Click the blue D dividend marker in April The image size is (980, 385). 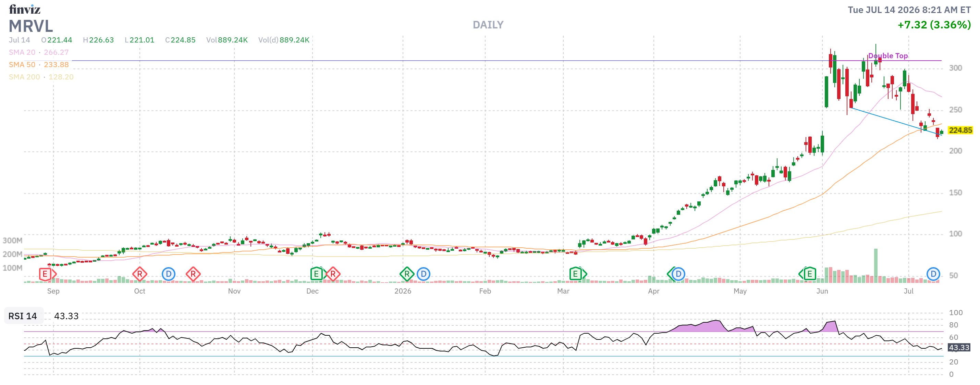point(678,274)
